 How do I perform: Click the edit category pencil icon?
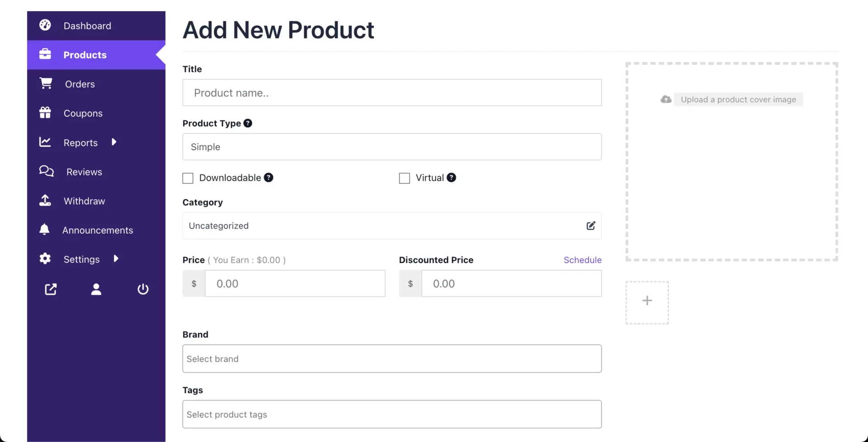click(x=591, y=226)
